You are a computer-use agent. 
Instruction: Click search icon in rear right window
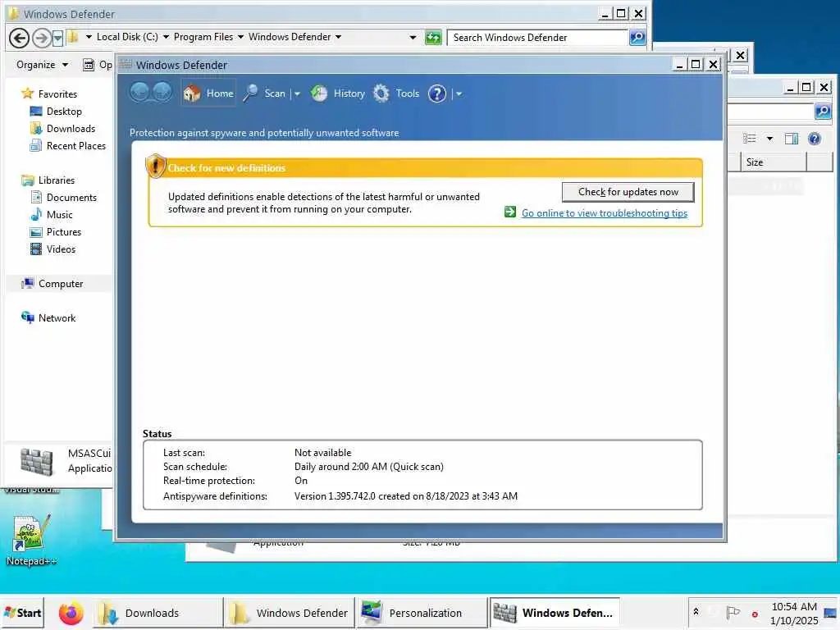tap(823, 111)
